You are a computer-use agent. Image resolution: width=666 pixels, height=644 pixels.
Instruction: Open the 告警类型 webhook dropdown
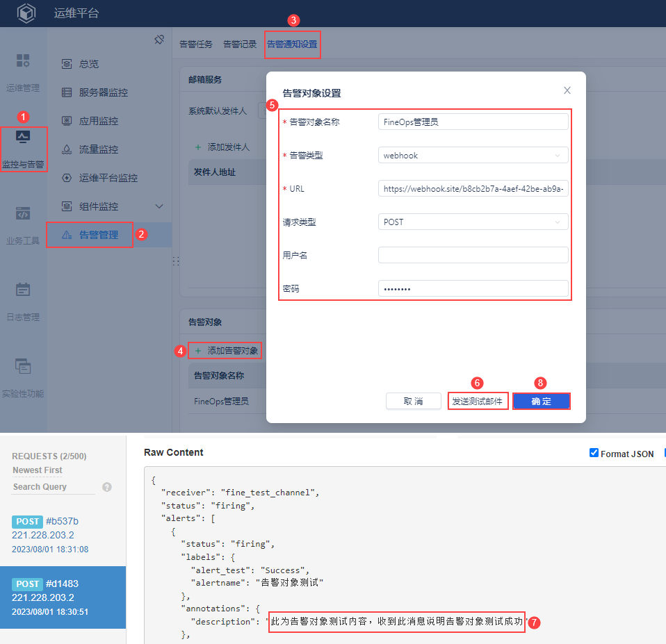click(473, 156)
